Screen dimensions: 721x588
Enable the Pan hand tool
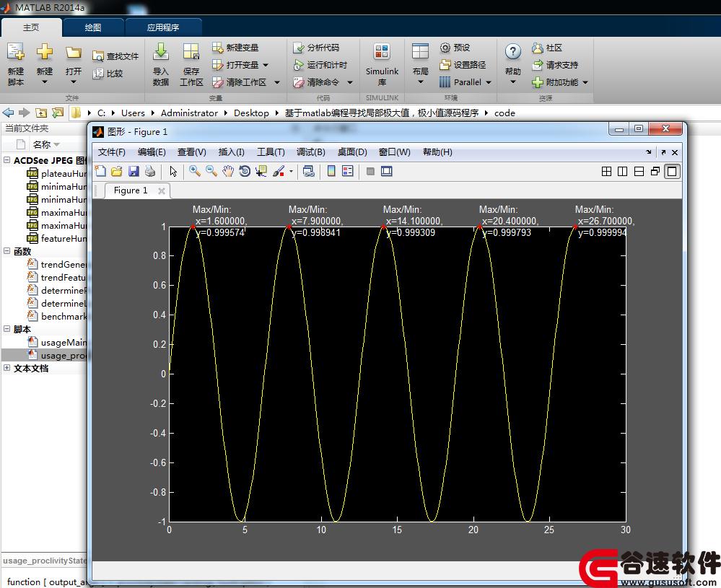tap(228, 172)
